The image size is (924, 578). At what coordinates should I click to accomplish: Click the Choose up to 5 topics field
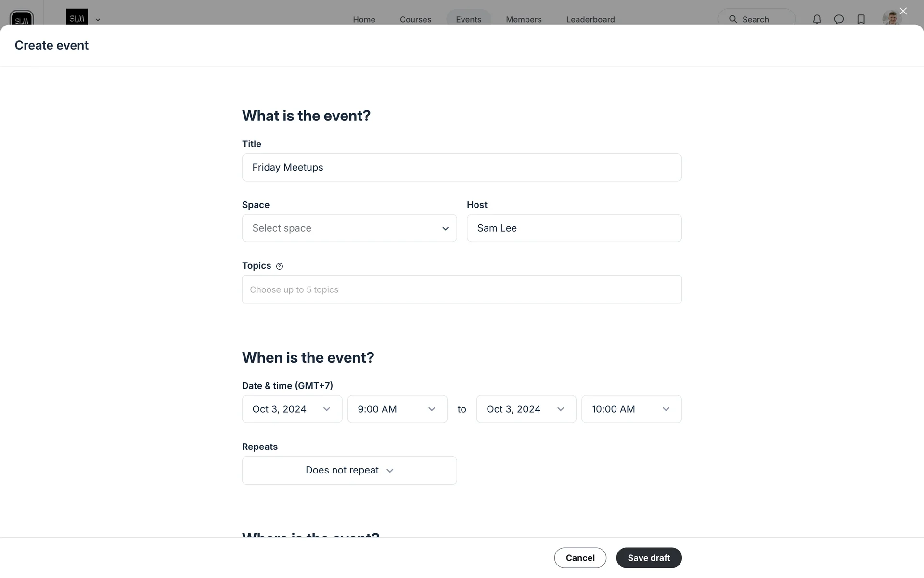click(462, 289)
